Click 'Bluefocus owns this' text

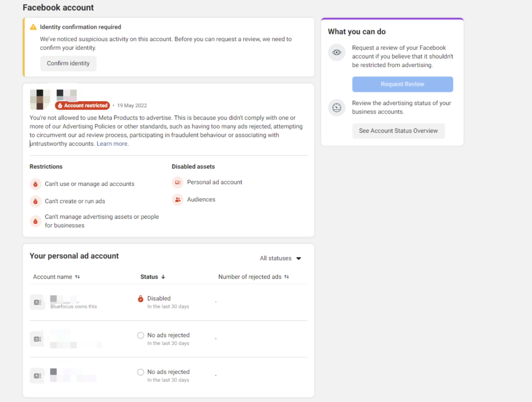[73, 307]
